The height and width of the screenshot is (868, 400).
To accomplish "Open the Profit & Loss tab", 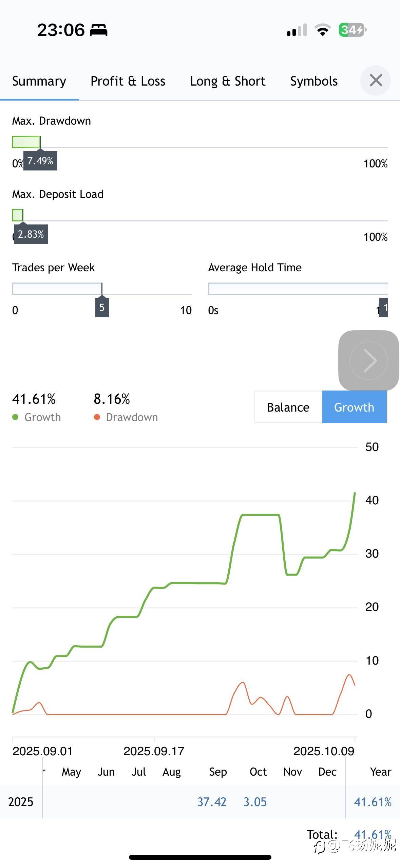I will 128,81.
